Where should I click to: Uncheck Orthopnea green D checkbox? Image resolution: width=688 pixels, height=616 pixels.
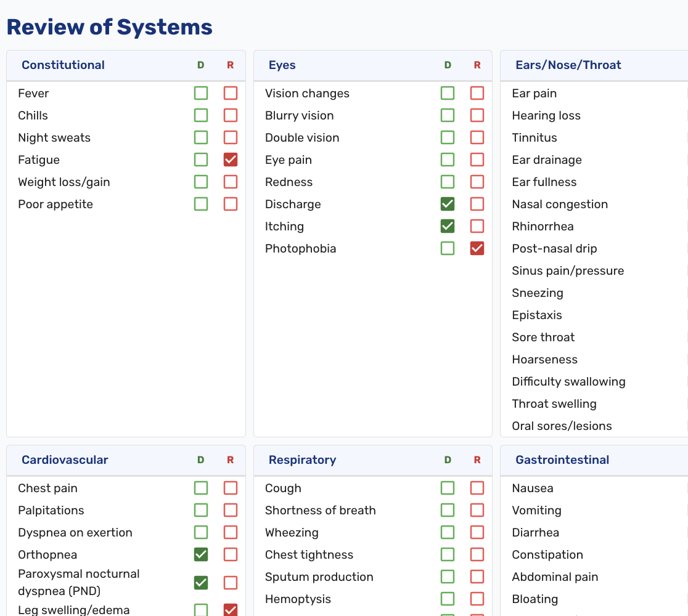click(201, 554)
